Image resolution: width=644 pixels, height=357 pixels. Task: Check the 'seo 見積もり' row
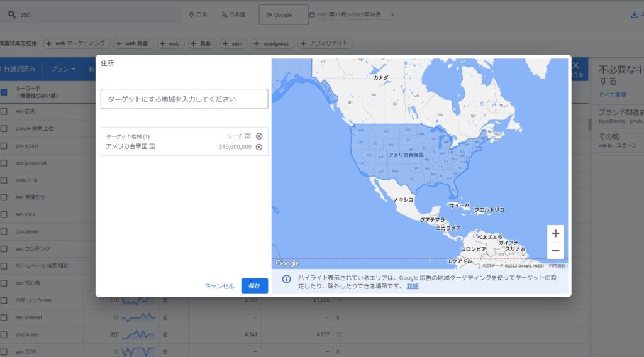point(4,197)
